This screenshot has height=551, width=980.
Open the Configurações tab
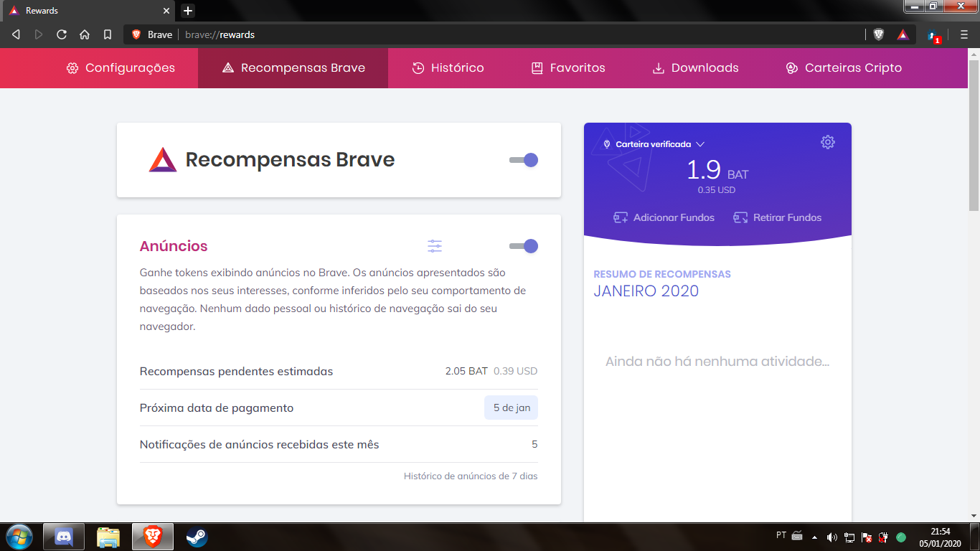click(121, 68)
